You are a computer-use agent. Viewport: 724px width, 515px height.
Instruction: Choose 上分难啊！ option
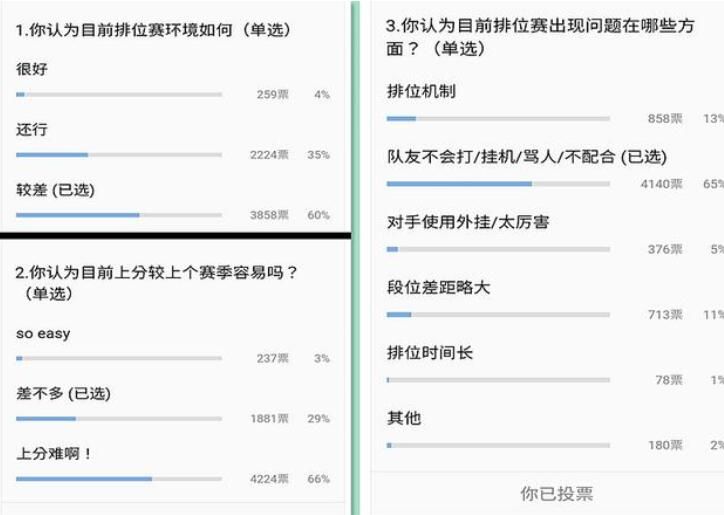click(x=54, y=454)
